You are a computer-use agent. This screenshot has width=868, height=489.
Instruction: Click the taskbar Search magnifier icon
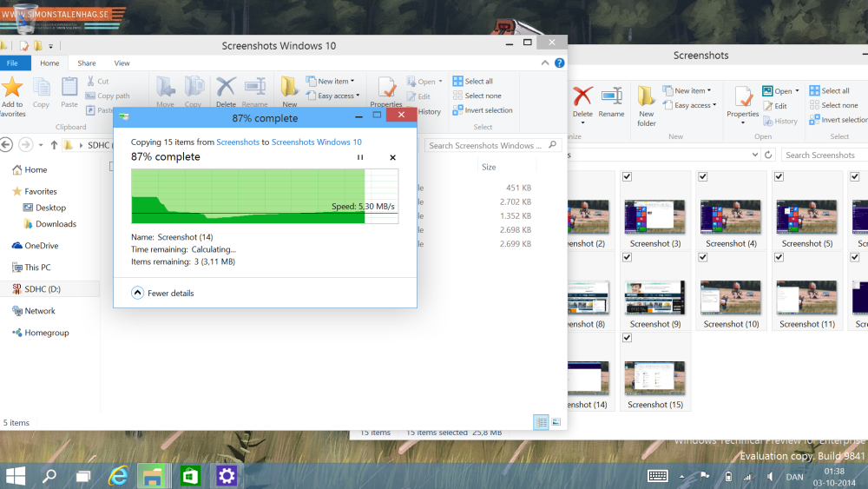coord(49,476)
